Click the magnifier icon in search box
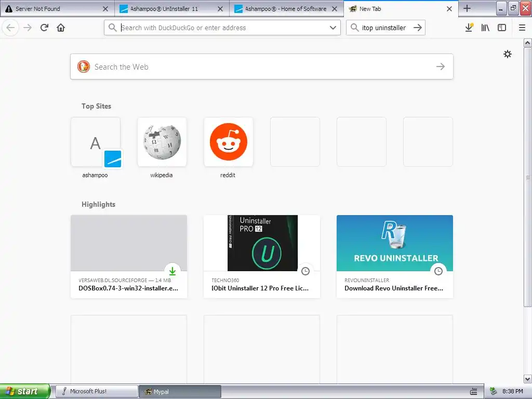The height and width of the screenshot is (399, 532). (354, 28)
